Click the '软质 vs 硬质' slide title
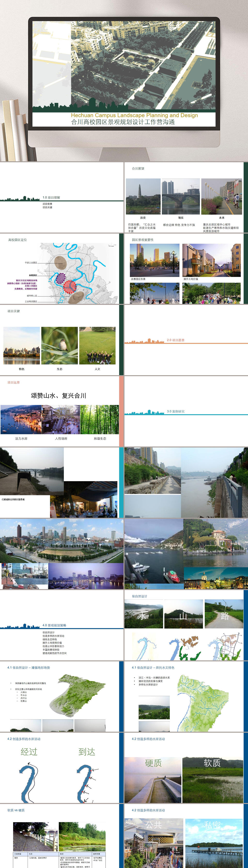248x868 pixels. [16, 810]
